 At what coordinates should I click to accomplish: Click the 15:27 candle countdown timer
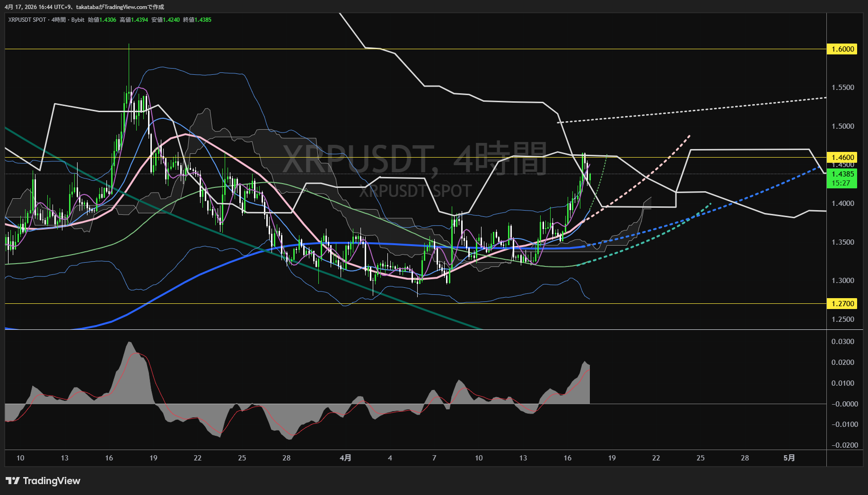pos(841,183)
